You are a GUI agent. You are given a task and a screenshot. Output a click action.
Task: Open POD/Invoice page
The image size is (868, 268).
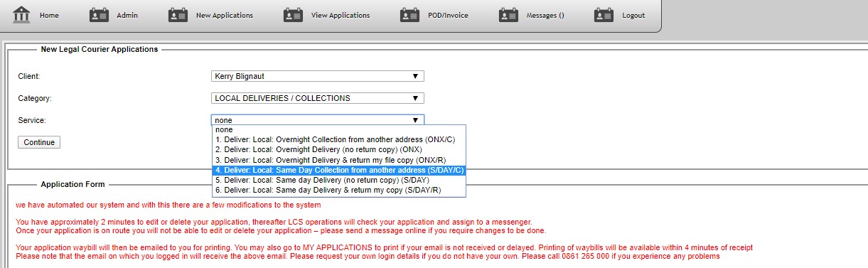(447, 15)
